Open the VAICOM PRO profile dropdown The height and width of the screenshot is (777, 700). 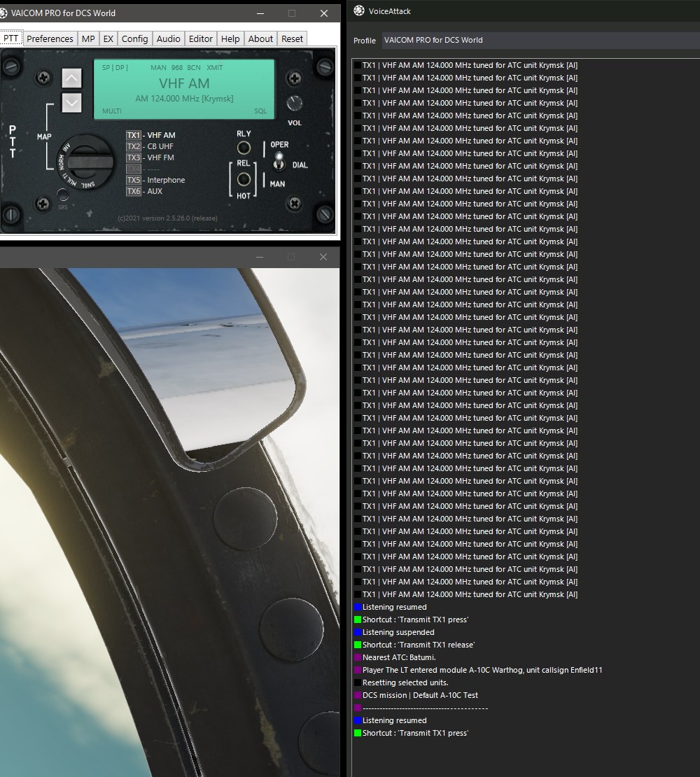click(x=540, y=40)
